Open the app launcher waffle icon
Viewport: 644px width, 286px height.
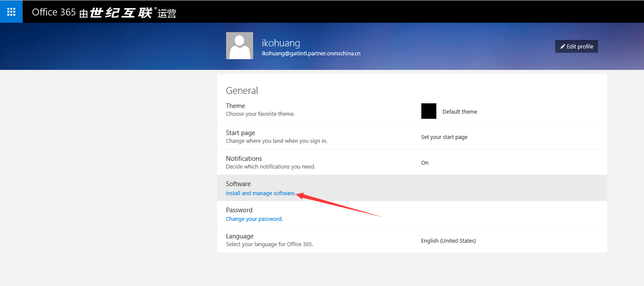11,12
